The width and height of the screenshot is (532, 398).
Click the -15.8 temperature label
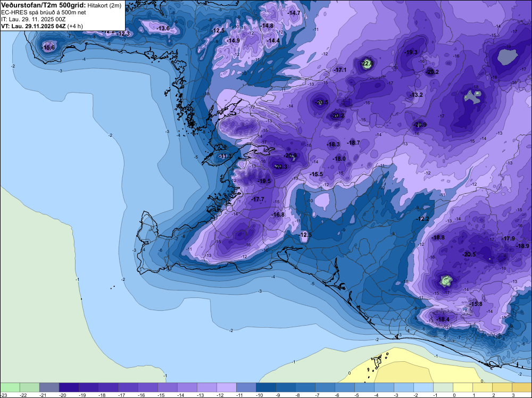coord(476,304)
